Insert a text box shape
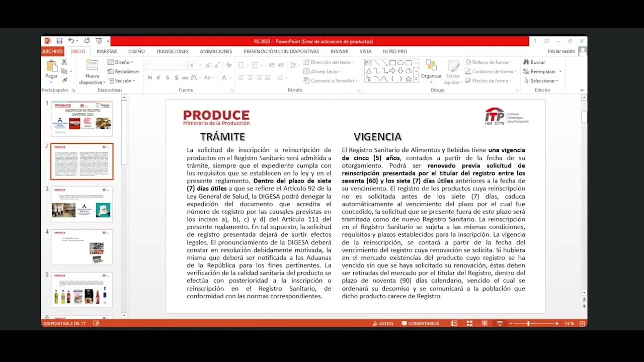The height and width of the screenshot is (362, 644). 368,63
